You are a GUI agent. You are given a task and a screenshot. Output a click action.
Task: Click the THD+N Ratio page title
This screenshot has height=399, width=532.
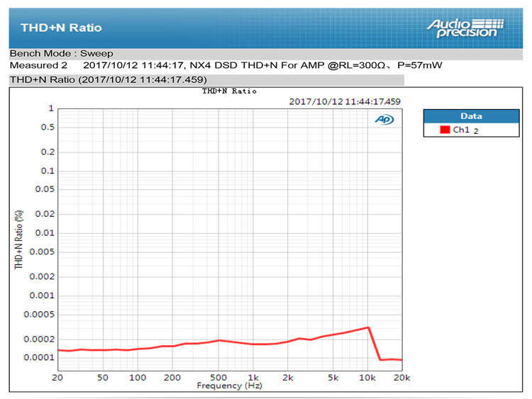[61, 28]
